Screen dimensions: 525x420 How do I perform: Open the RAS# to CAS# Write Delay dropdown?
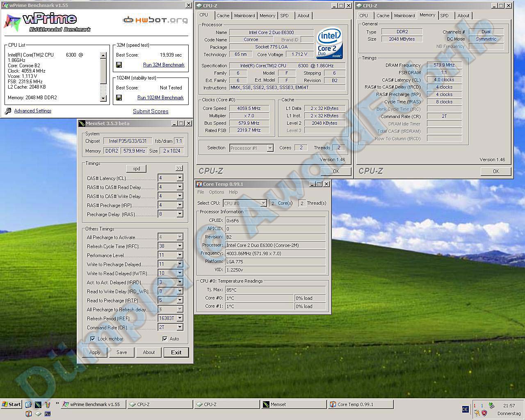pyautogui.click(x=180, y=196)
